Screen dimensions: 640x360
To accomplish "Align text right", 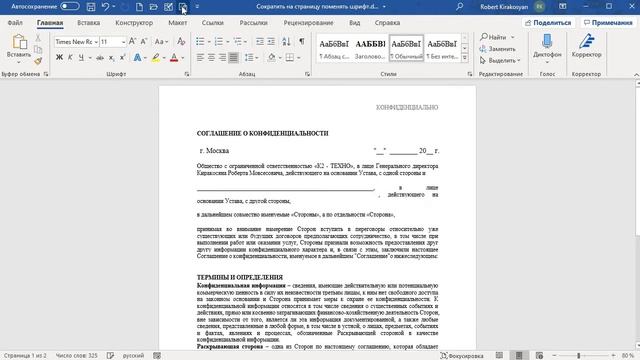I will (222, 58).
